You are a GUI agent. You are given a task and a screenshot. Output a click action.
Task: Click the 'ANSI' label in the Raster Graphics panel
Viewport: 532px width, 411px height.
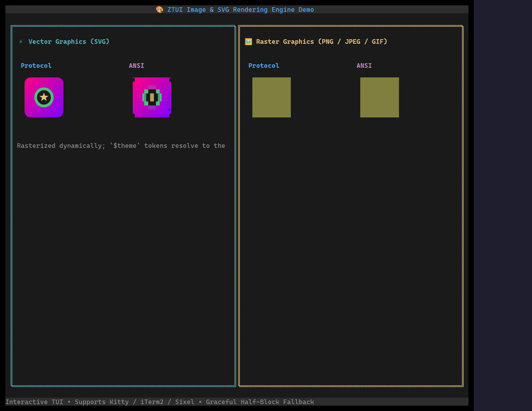pos(364,66)
